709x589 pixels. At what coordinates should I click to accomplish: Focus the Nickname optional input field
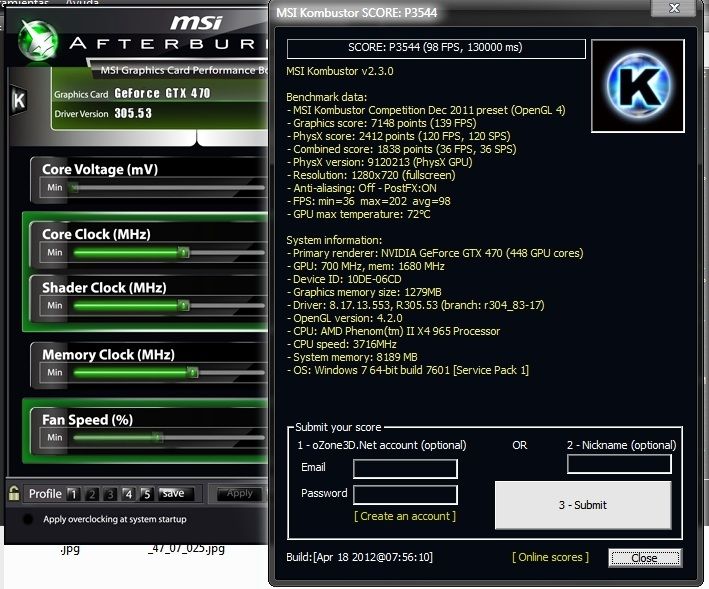[619, 464]
